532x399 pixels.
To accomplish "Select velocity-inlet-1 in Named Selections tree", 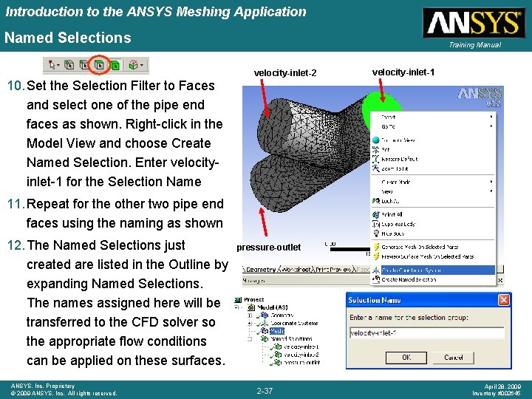I will [301, 347].
